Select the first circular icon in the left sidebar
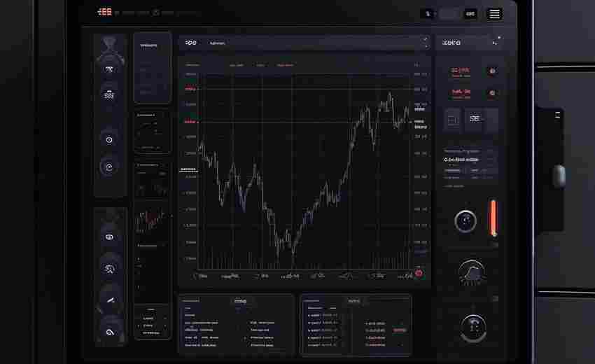The image size is (595, 364). click(109, 69)
